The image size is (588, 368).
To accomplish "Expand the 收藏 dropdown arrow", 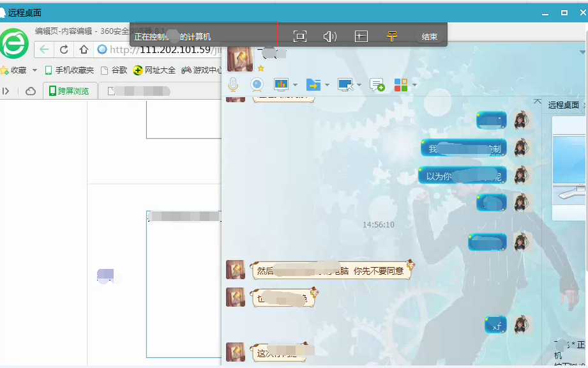I will pos(35,70).
